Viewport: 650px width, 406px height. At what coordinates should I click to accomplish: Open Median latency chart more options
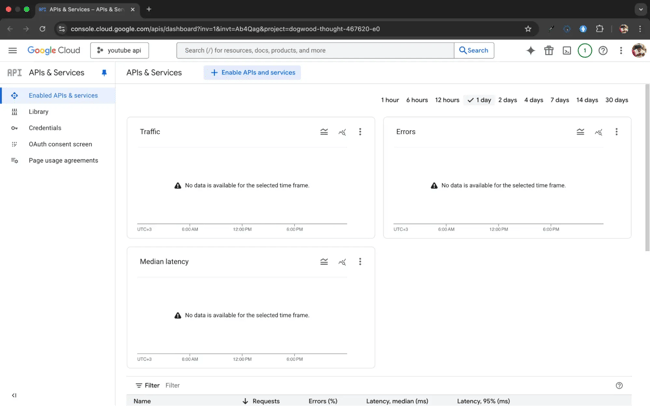(x=360, y=262)
